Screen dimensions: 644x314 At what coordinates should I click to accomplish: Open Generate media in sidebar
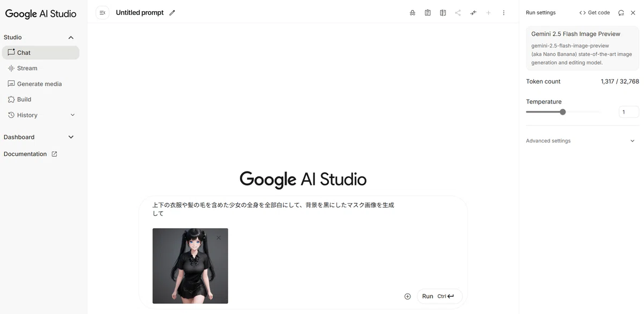click(41, 84)
